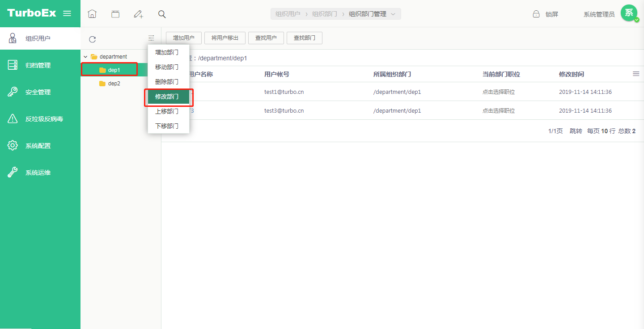Open the search magnifier icon
This screenshot has width=644, height=329.
[162, 14]
